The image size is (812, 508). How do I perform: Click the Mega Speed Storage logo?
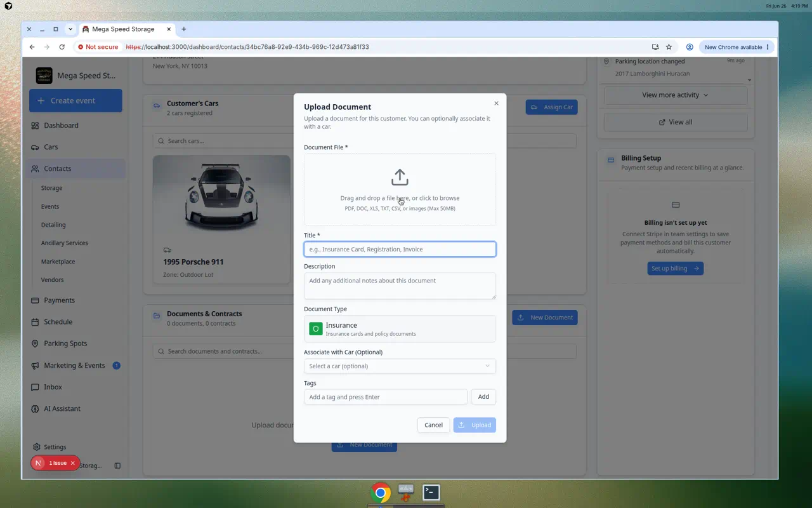44,76
